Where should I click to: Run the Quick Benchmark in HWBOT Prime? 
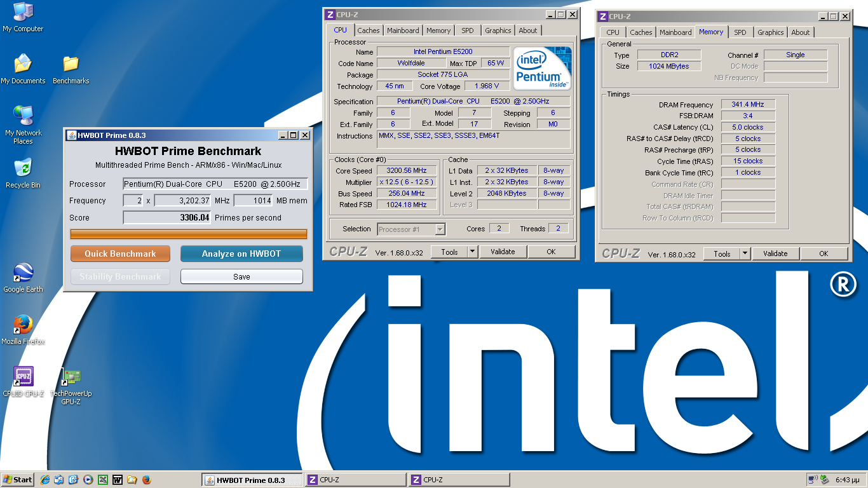pos(120,254)
